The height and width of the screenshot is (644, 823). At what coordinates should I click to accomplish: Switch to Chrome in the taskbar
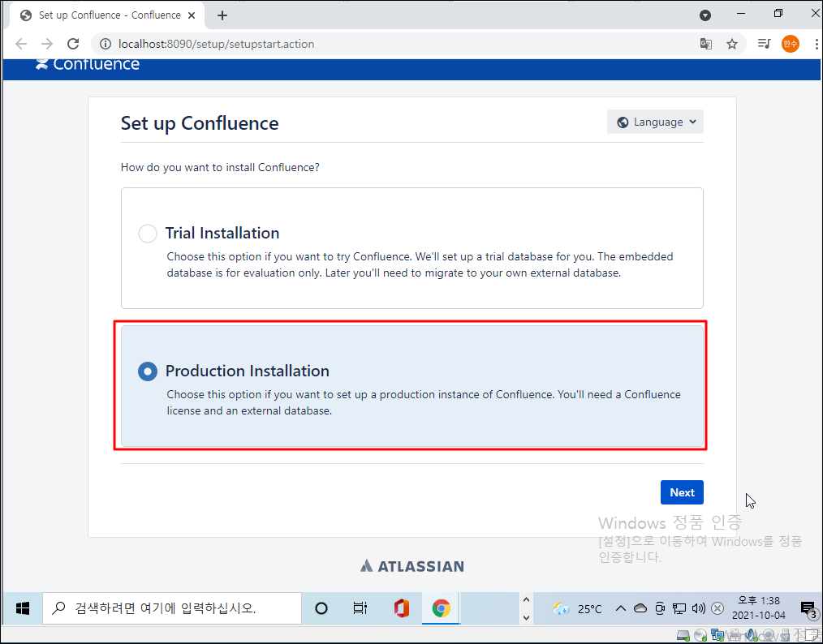[441, 608]
